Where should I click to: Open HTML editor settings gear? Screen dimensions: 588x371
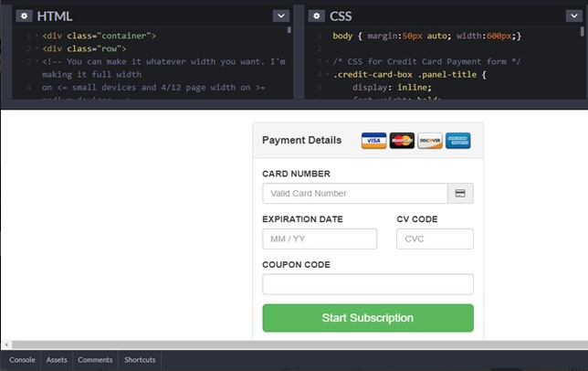[x=25, y=16]
